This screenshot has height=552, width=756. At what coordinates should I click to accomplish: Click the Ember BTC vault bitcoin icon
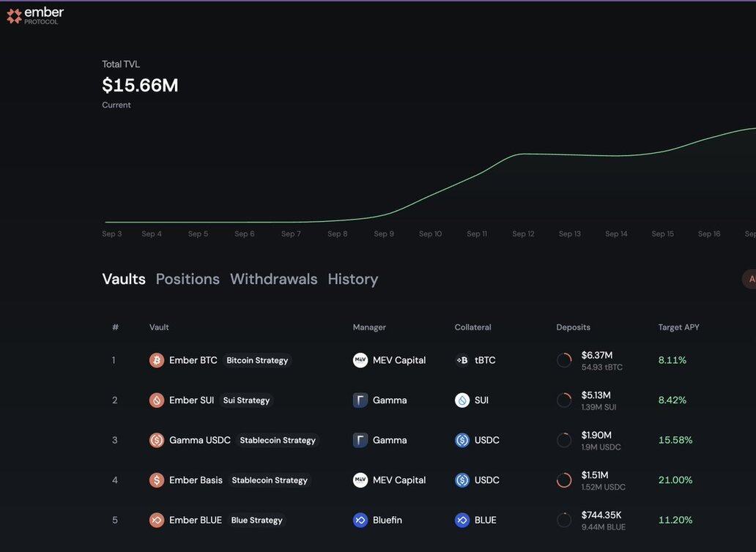[157, 360]
